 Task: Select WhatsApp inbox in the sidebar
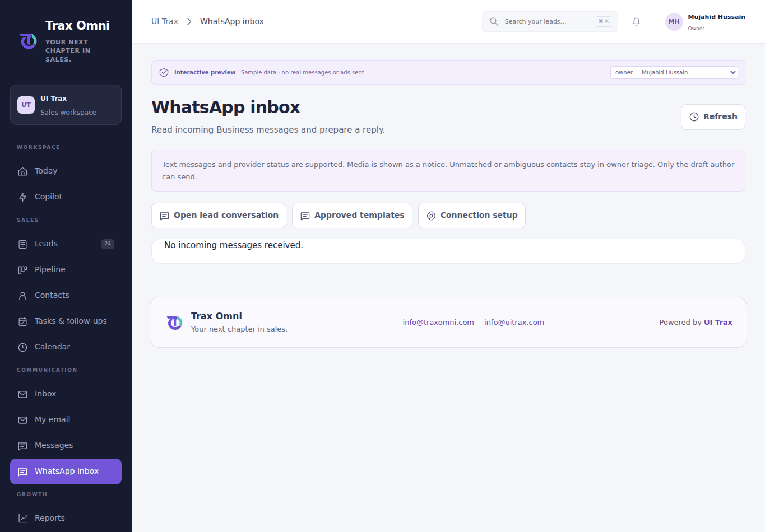click(x=66, y=471)
